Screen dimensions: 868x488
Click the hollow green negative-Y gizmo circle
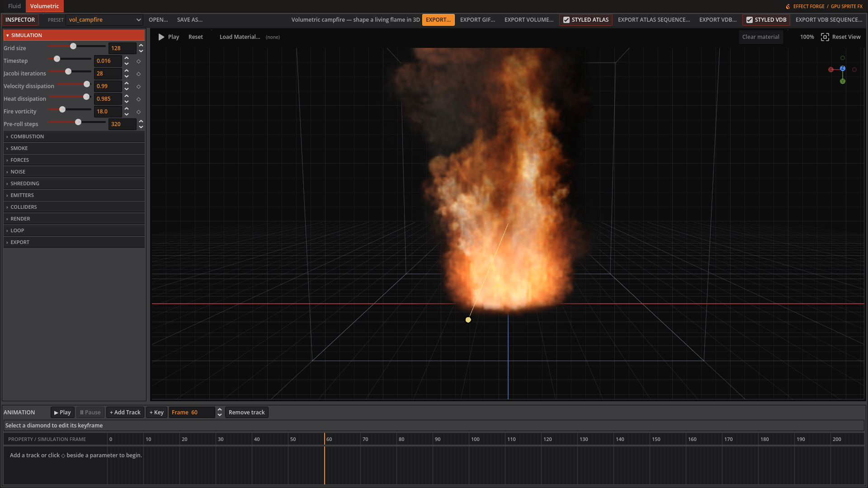tap(843, 58)
